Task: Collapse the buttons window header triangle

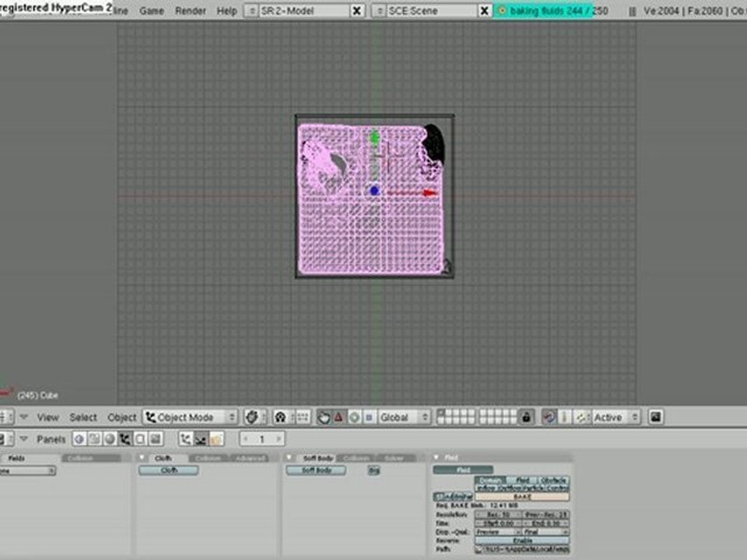Action: tap(24, 438)
